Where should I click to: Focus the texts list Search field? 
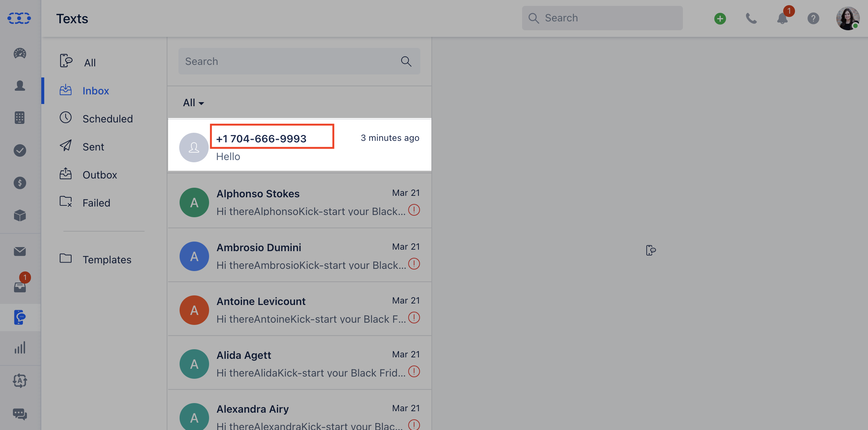coord(299,61)
